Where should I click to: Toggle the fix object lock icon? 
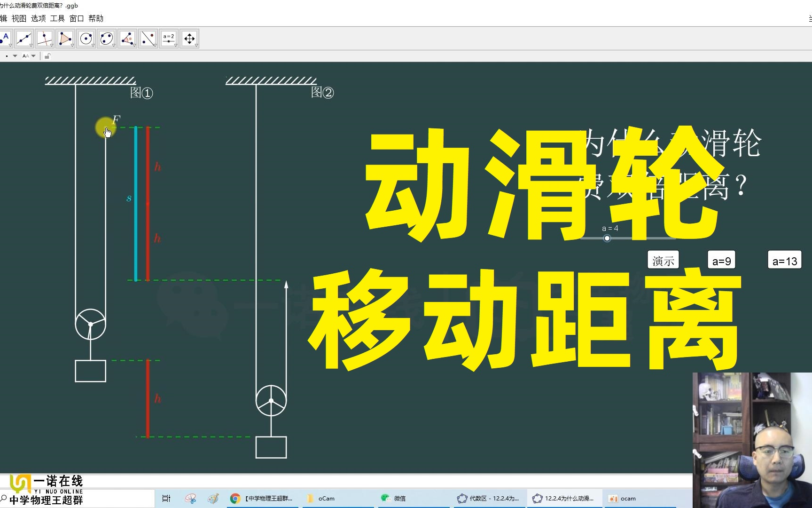click(x=47, y=56)
